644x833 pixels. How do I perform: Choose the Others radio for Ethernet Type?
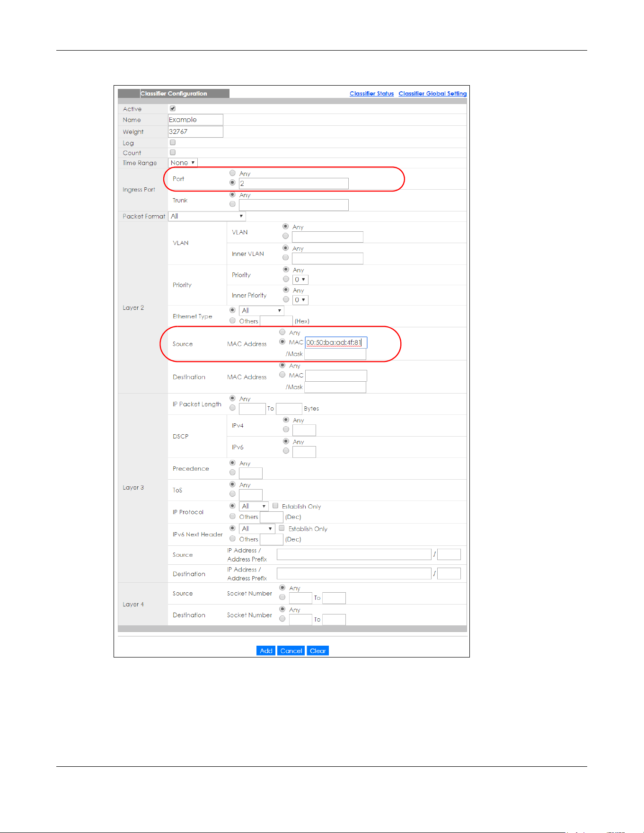(232, 321)
